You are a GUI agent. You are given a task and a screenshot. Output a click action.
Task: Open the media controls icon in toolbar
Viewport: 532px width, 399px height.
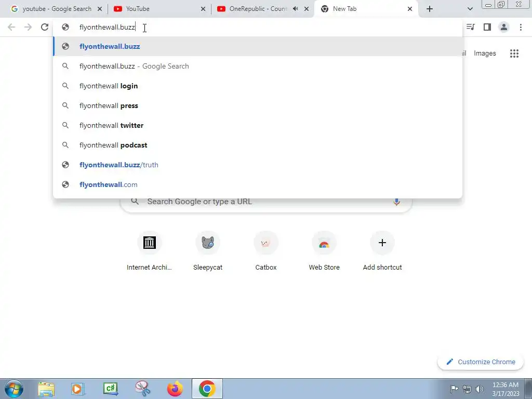pyautogui.click(x=471, y=27)
